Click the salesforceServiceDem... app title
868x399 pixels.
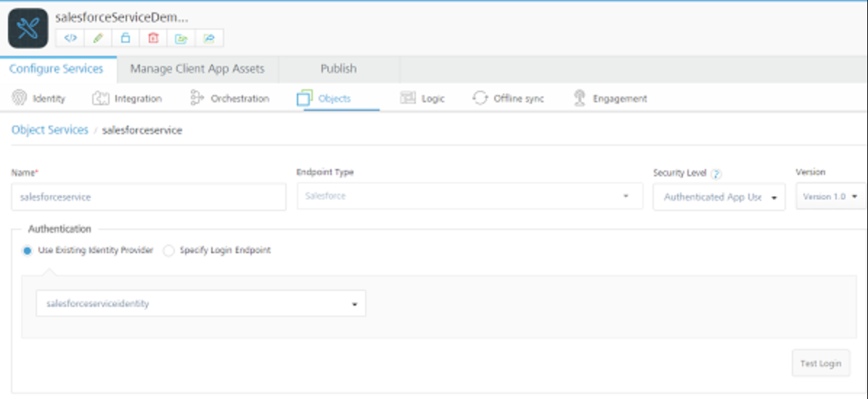click(x=122, y=17)
